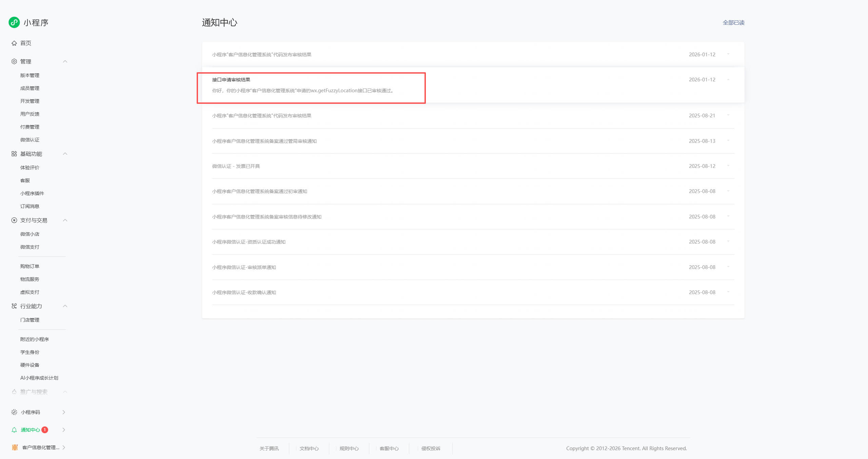Click the 小程序码 sunburst icon
868x459 pixels.
click(14, 412)
